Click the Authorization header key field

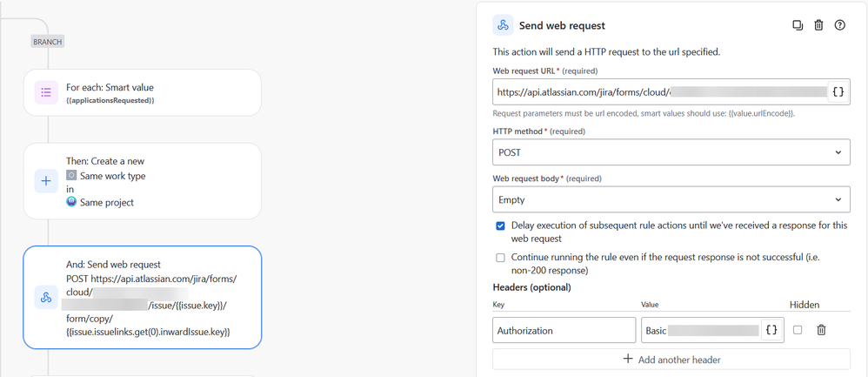click(564, 331)
